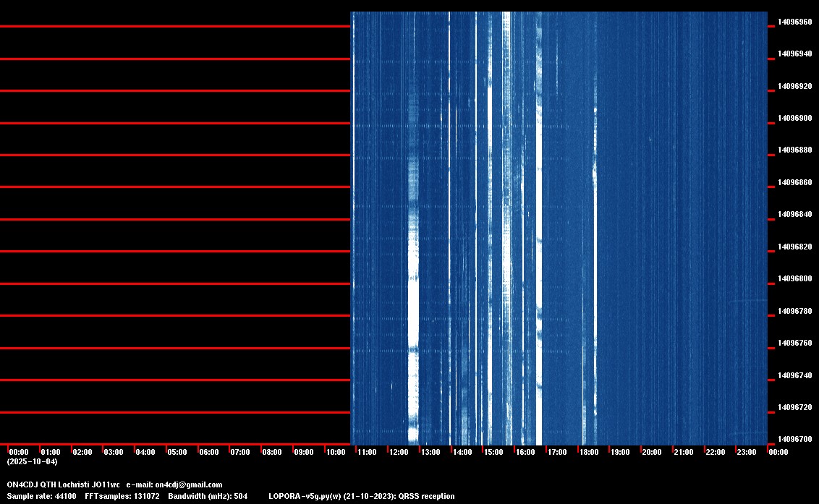Click the on4cdj@gmail.com e-mail address

click(189, 484)
